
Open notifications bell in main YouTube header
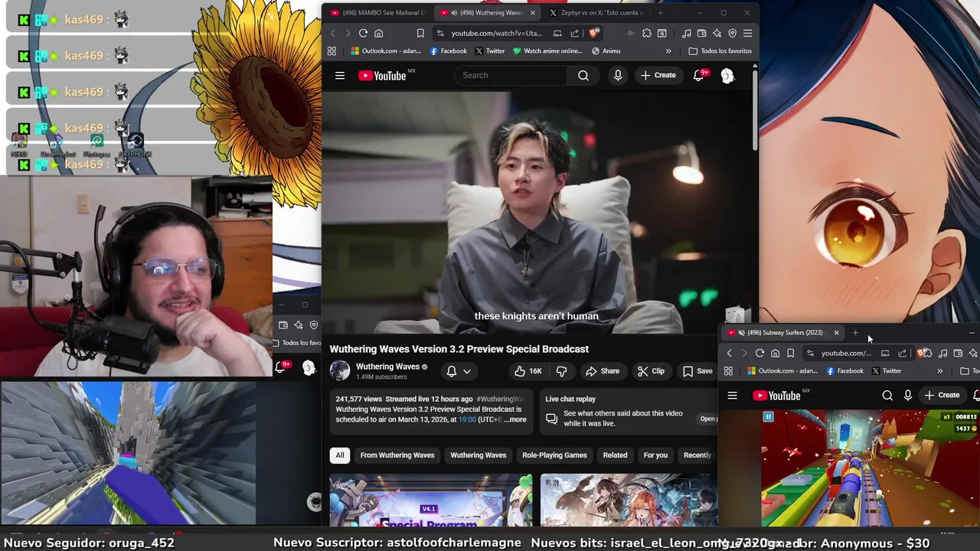point(699,75)
